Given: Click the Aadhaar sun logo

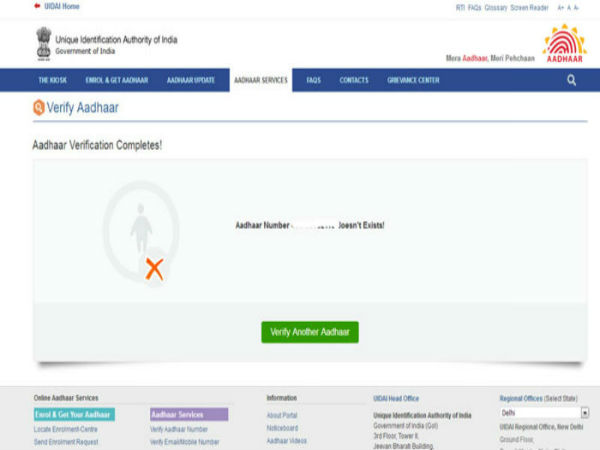Looking at the screenshot, I should (564, 44).
